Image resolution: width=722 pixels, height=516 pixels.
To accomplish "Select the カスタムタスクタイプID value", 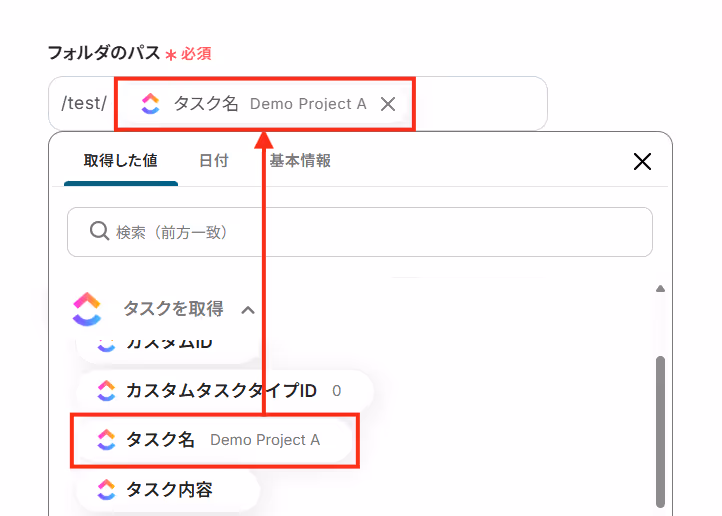I will pos(224,391).
